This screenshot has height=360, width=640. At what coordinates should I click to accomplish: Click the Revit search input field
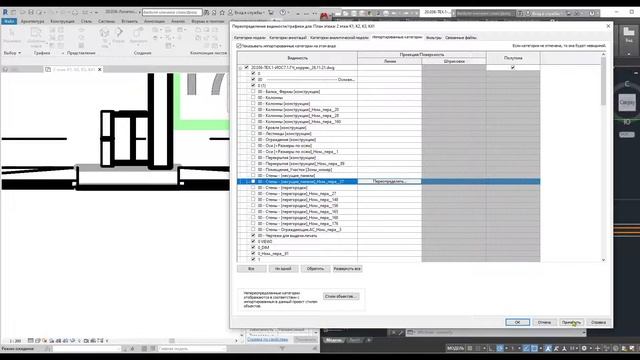click(172, 13)
